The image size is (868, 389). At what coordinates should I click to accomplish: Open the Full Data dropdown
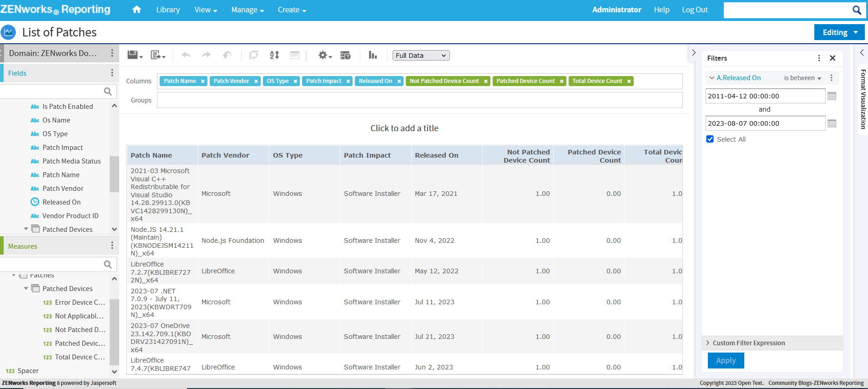click(421, 55)
